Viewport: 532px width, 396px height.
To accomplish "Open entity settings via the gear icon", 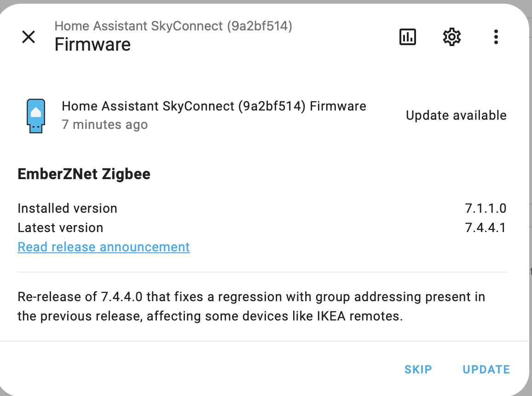I will pyautogui.click(x=451, y=37).
